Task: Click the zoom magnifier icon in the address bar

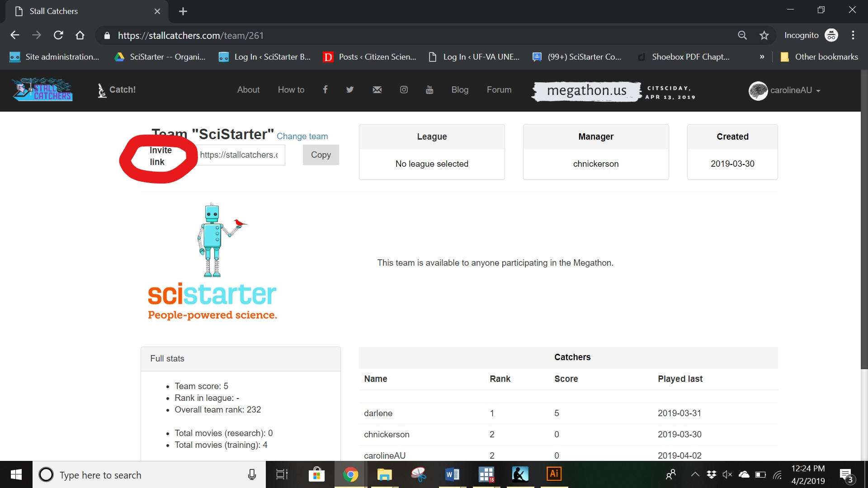Action: tap(742, 35)
